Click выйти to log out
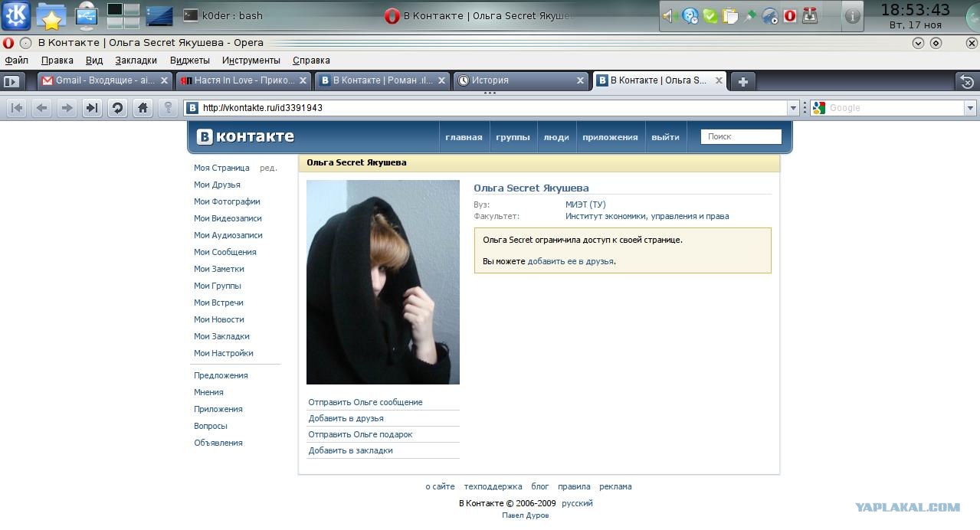 coord(665,137)
